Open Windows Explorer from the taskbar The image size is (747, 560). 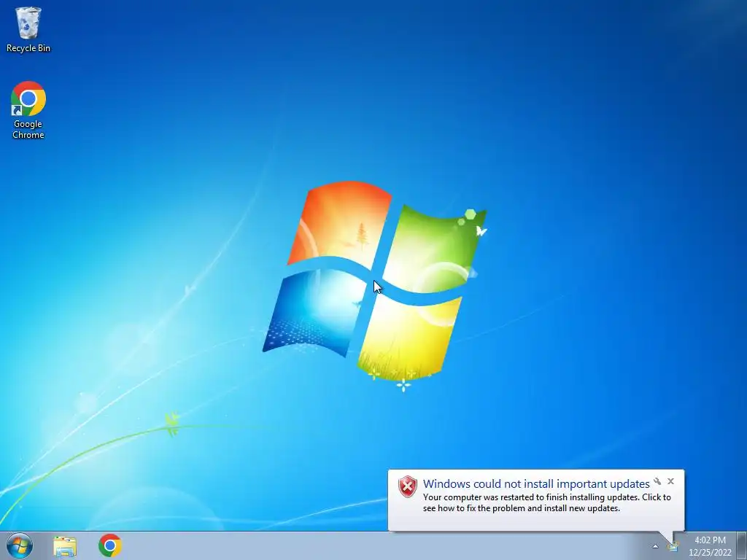point(65,546)
